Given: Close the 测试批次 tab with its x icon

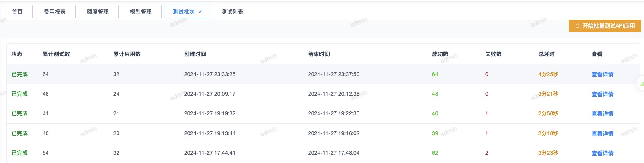Looking at the screenshot, I should click(x=200, y=12).
